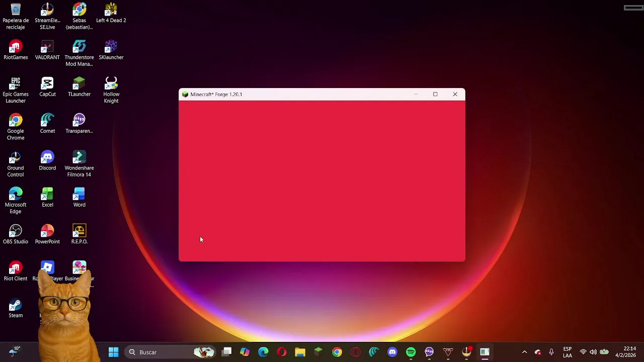The width and height of the screenshot is (644, 362).
Task: Select the R.E.P.O. desktop icon
Action: [79, 234]
